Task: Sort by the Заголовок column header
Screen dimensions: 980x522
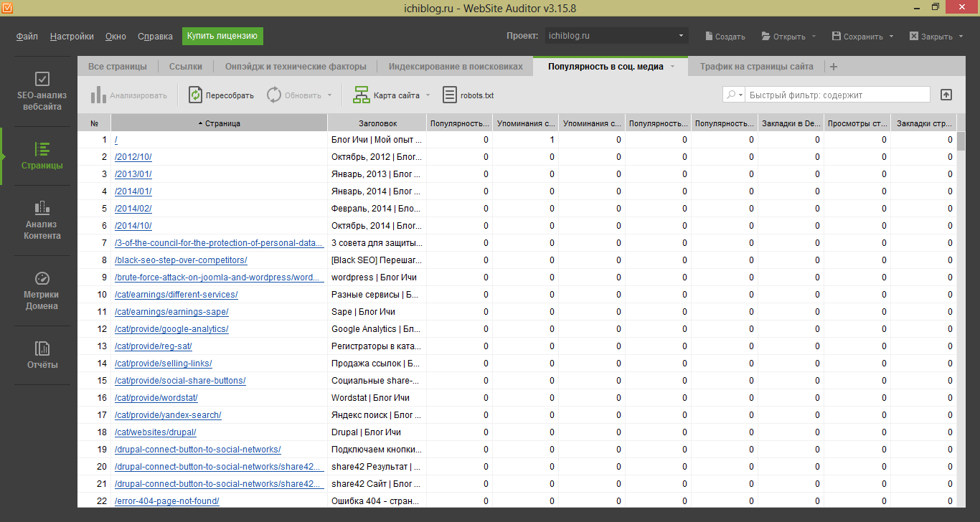Action: [x=377, y=123]
